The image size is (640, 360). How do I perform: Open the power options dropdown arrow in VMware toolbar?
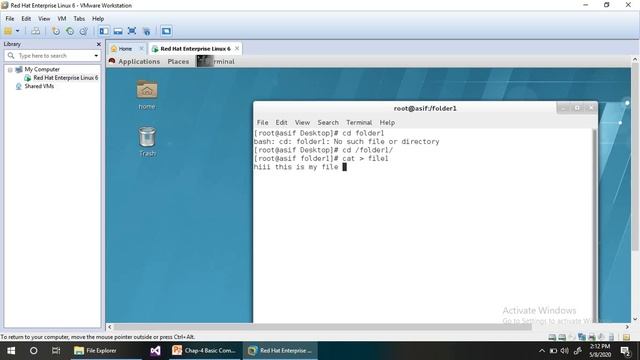(x=18, y=31)
